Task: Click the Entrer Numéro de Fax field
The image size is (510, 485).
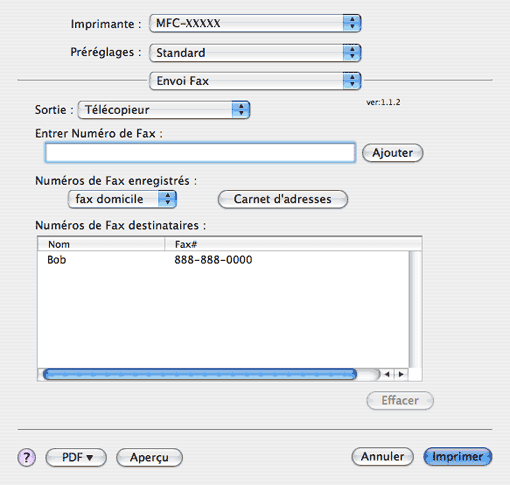Action: pos(200,153)
